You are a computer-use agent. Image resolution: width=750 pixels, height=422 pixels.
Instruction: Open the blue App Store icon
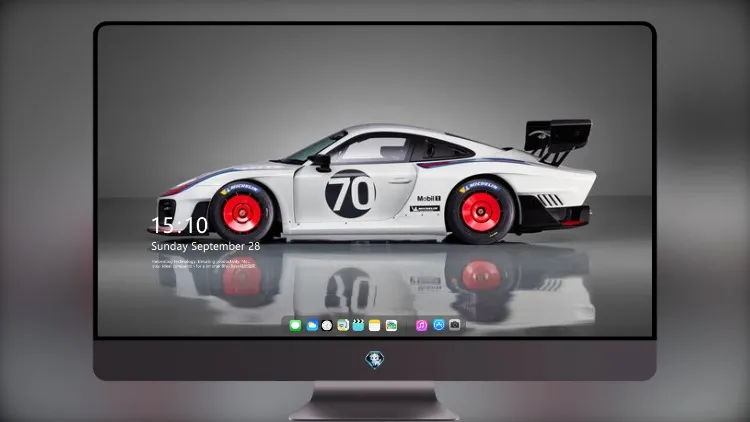439,325
